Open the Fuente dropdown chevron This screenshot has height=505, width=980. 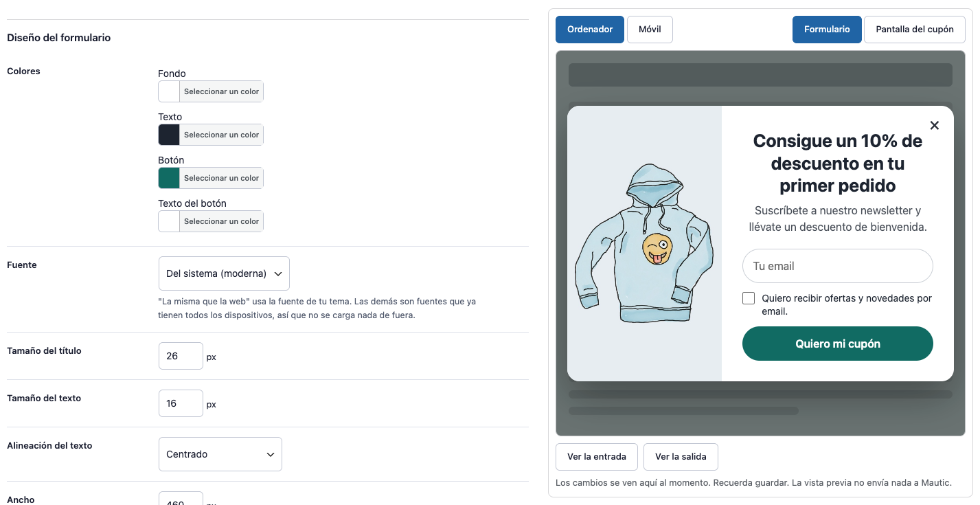(x=278, y=273)
